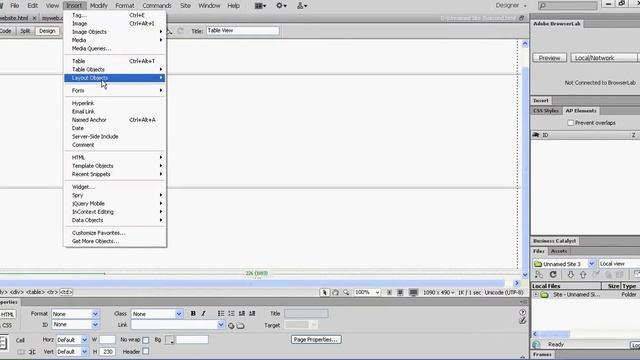Choose Get More Objects from Insert menu

click(x=115, y=241)
